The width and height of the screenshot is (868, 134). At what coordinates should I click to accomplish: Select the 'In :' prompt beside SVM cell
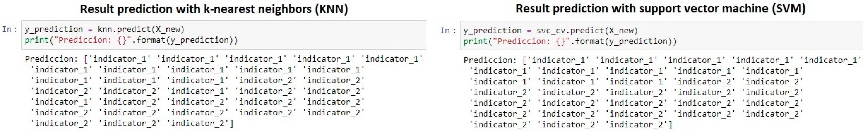tap(448, 31)
